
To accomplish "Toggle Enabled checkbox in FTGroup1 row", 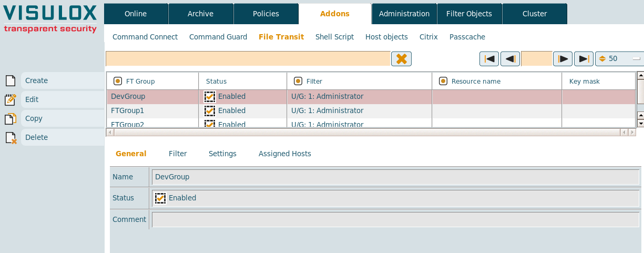I will (x=210, y=111).
